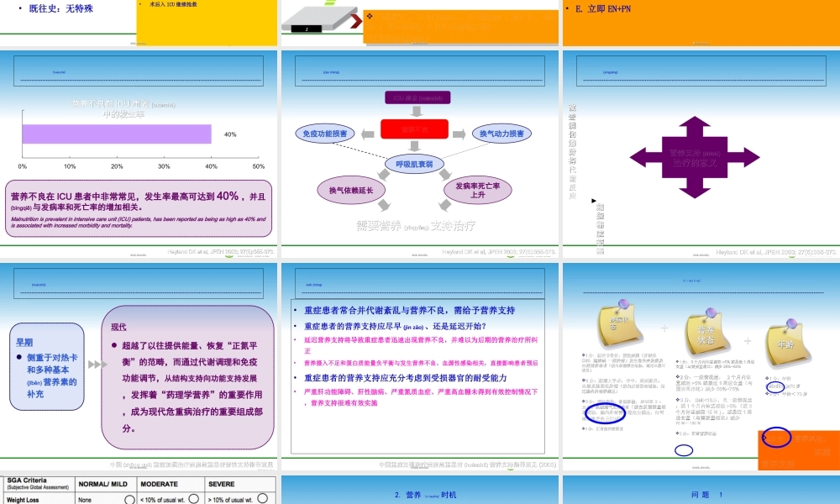The height and width of the screenshot is (504, 840).
Task: Select the SEVERE weight loss radio button
Action: [x=262, y=499]
